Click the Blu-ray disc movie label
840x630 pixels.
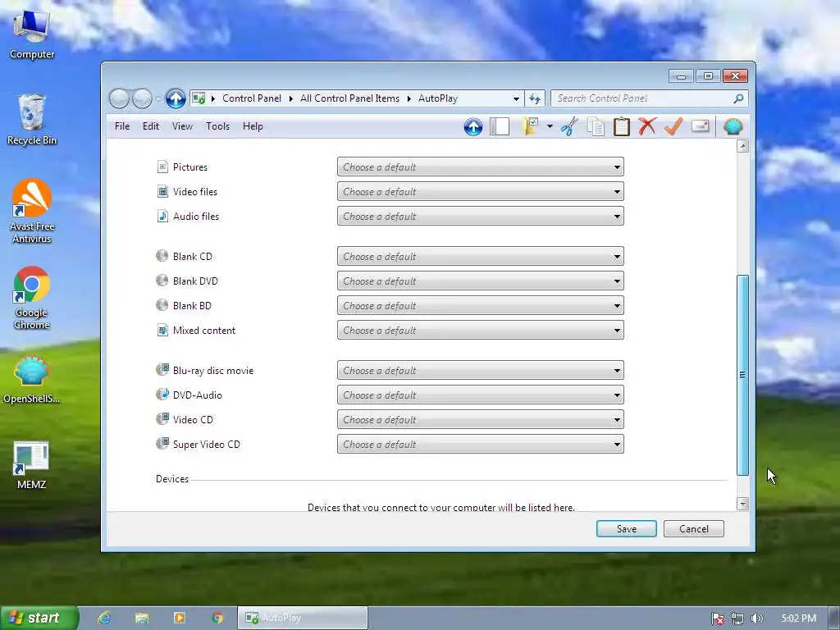click(213, 371)
